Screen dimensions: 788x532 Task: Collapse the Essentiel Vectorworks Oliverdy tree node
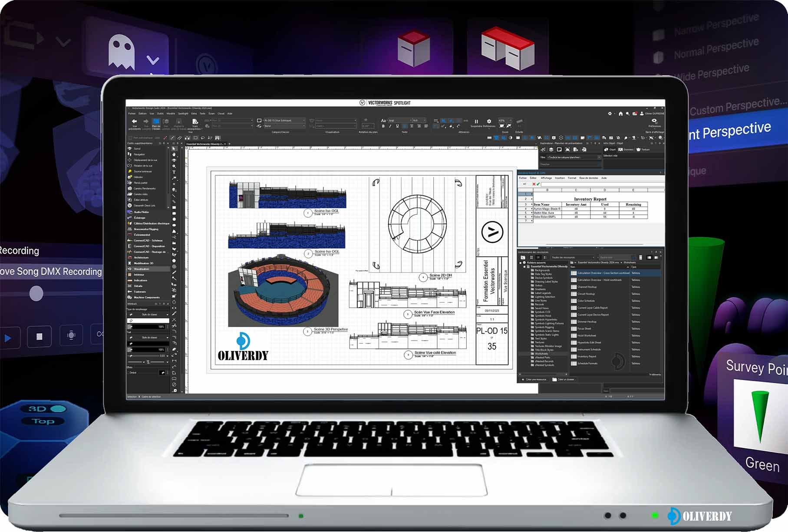(524, 266)
